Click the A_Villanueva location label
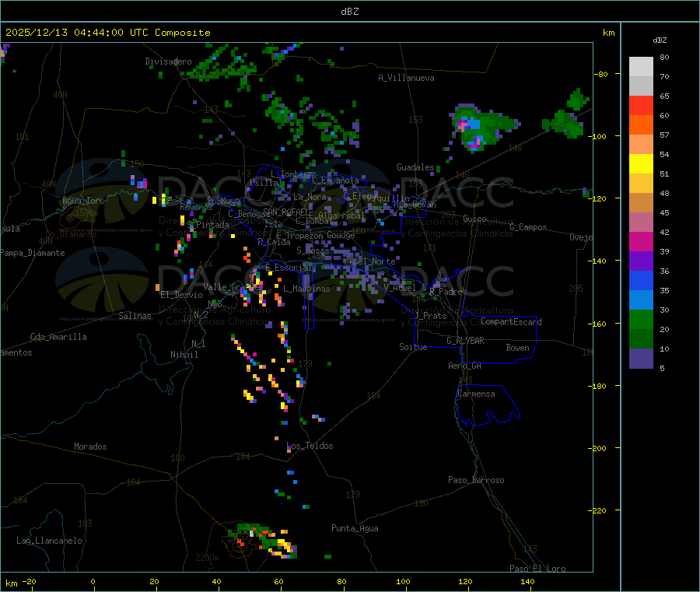The width and height of the screenshot is (700, 592). (x=406, y=78)
